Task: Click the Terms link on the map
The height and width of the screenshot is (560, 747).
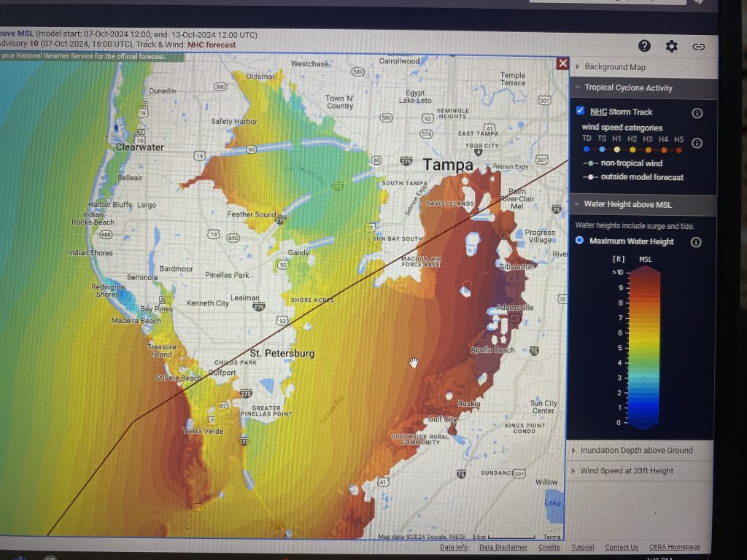Action: (551, 537)
